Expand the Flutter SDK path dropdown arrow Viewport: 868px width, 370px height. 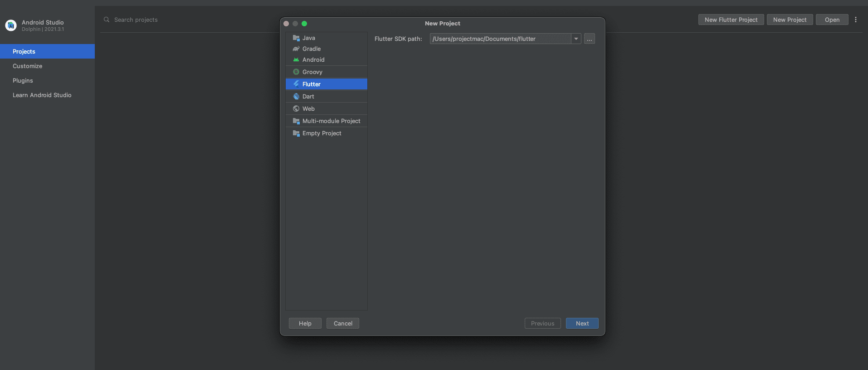coord(576,39)
